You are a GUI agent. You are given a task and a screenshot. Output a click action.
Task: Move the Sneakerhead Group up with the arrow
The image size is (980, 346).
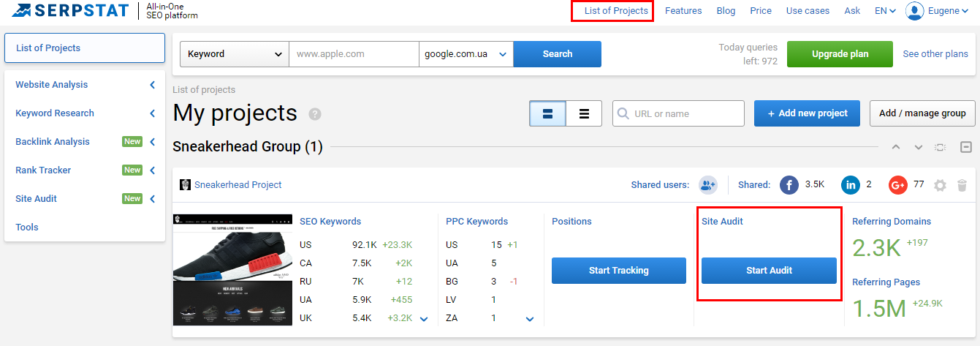click(x=896, y=147)
